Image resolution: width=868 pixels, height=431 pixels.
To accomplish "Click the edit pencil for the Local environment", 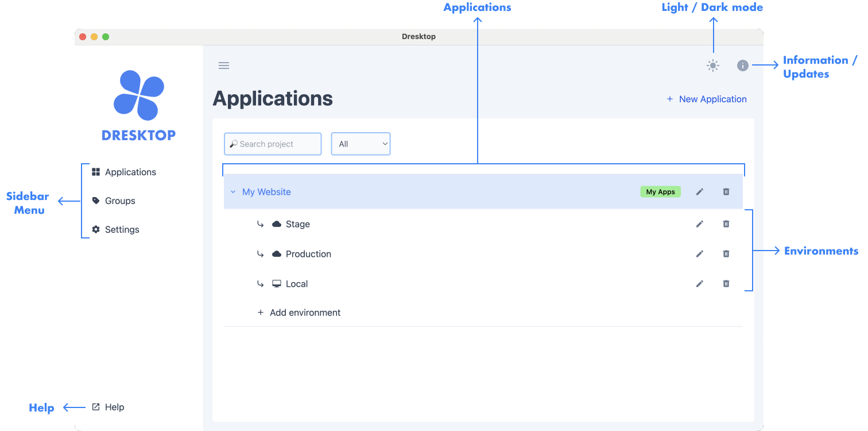I will [x=699, y=283].
